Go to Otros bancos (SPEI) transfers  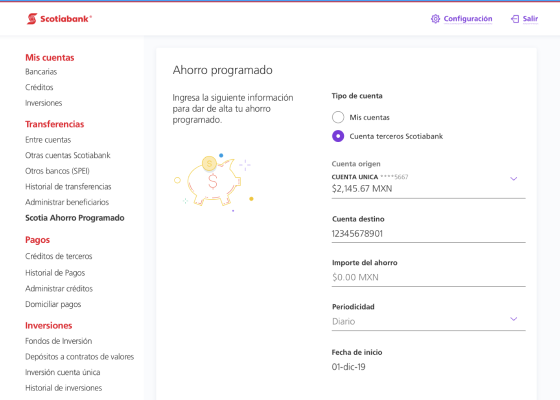click(x=57, y=171)
